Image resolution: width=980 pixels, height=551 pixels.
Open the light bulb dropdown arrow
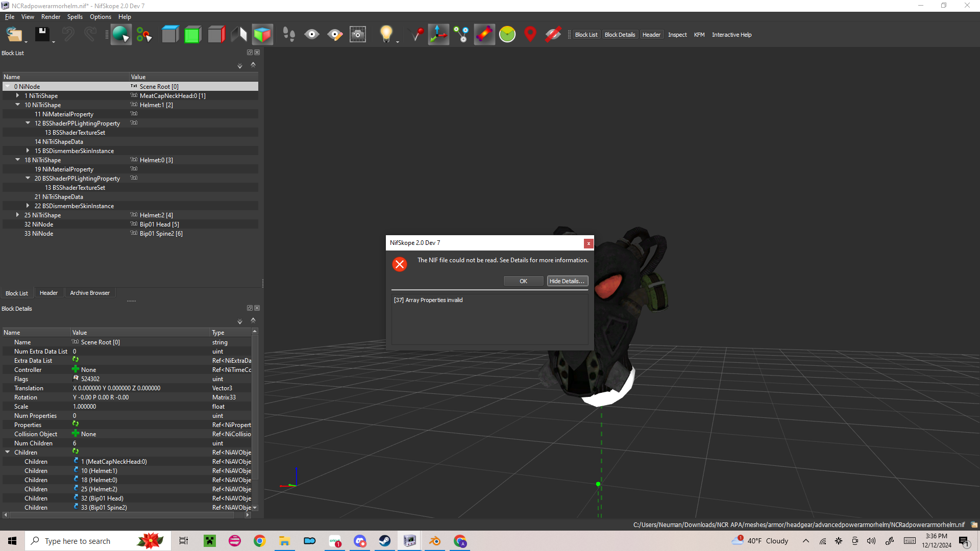pos(398,41)
